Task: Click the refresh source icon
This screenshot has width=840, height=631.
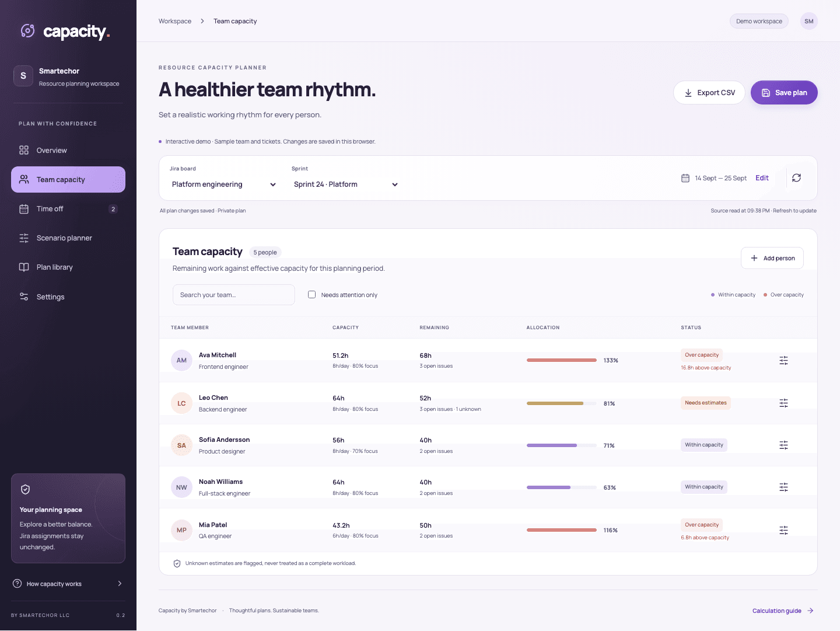Action: click(796, 178)
